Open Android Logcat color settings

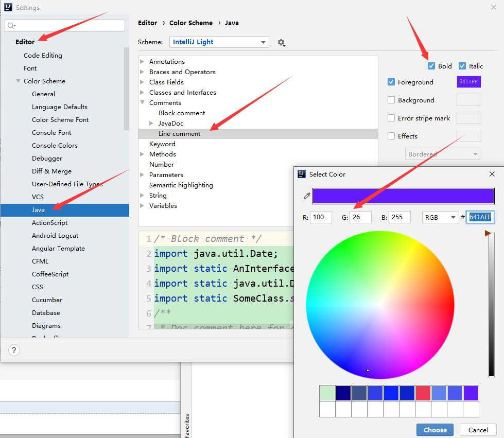pos(55,236)
